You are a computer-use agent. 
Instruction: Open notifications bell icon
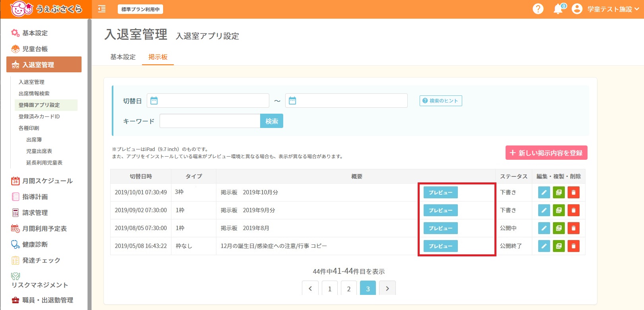pyautogui.click(x=558, y=9)
